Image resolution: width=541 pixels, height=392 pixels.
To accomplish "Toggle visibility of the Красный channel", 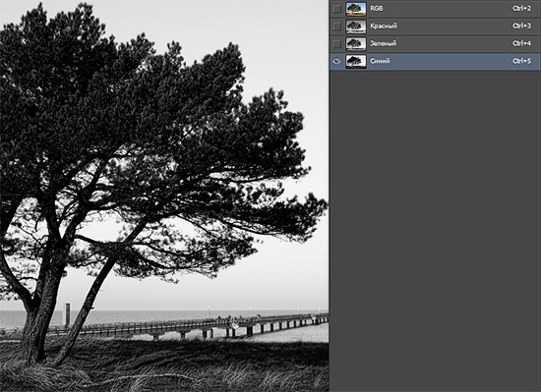I will pyautogui.click(x=336, y=27).
